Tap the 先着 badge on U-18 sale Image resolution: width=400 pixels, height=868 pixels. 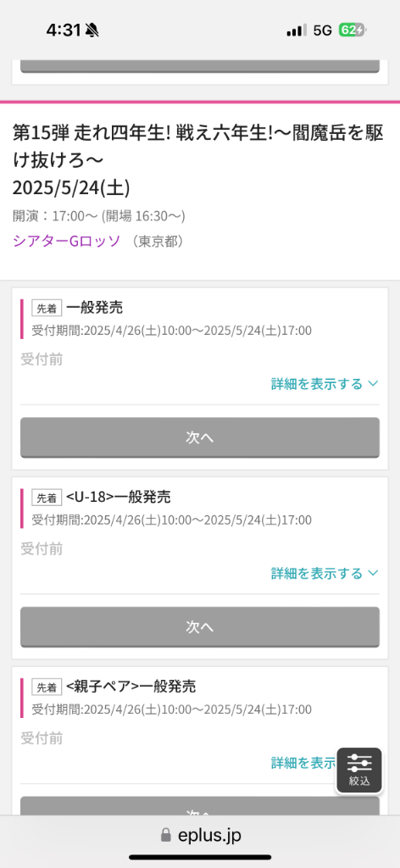pos(47,498)
